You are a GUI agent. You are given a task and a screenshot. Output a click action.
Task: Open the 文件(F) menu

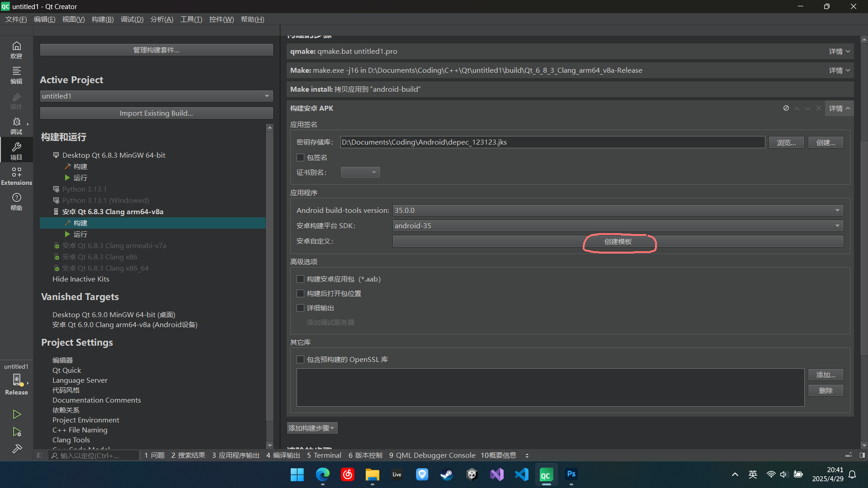(x=16, y=19)
